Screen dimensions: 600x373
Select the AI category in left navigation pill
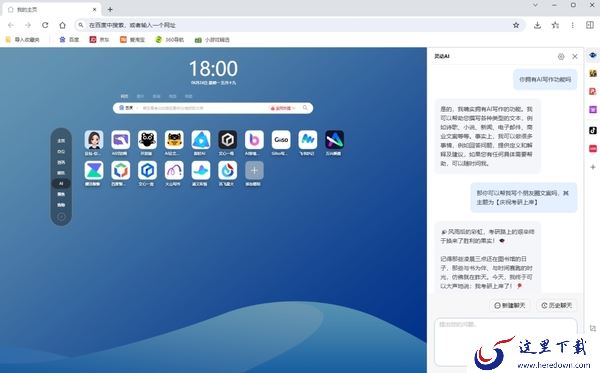coord(61,184)
